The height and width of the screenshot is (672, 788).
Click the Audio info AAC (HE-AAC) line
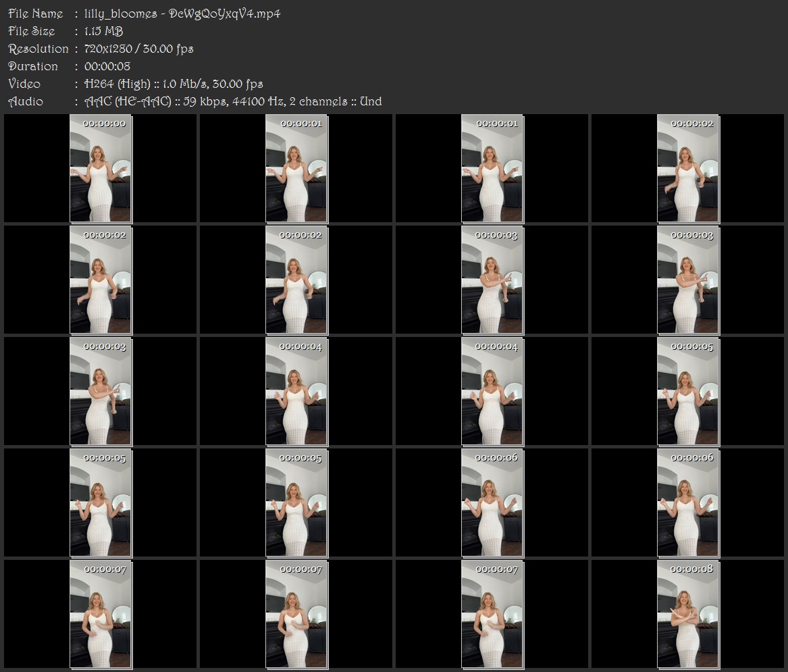point(233,101)
